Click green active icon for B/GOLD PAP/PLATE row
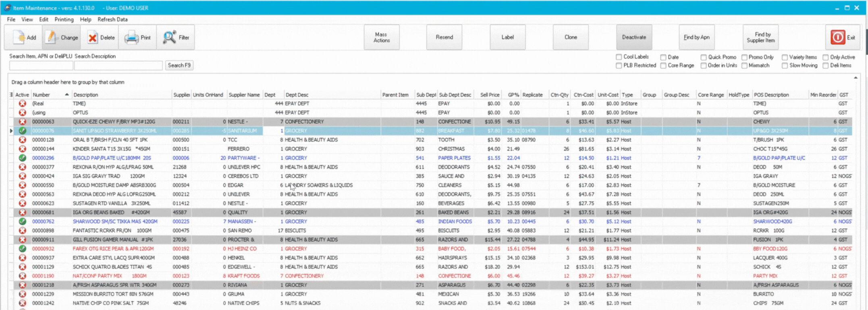Image resolution: width=868 pixels, height=310 pixels. pos(23,158)
